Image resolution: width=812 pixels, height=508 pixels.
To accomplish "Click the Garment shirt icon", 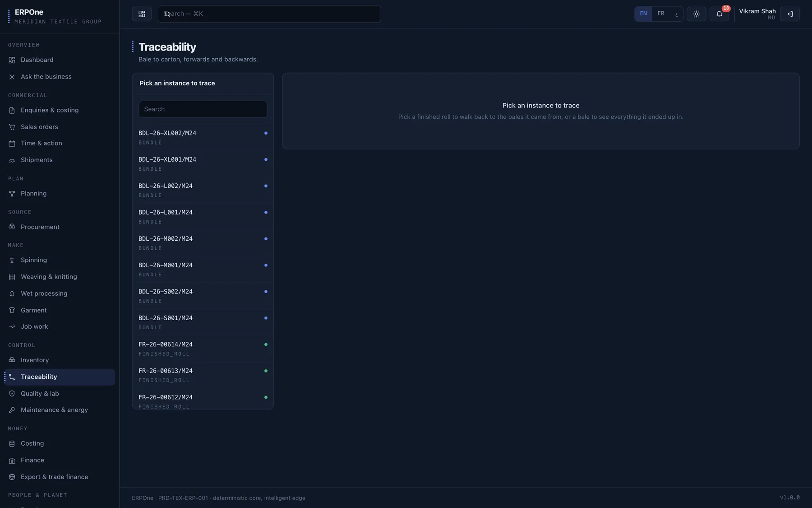I will (x=12, y=310).
